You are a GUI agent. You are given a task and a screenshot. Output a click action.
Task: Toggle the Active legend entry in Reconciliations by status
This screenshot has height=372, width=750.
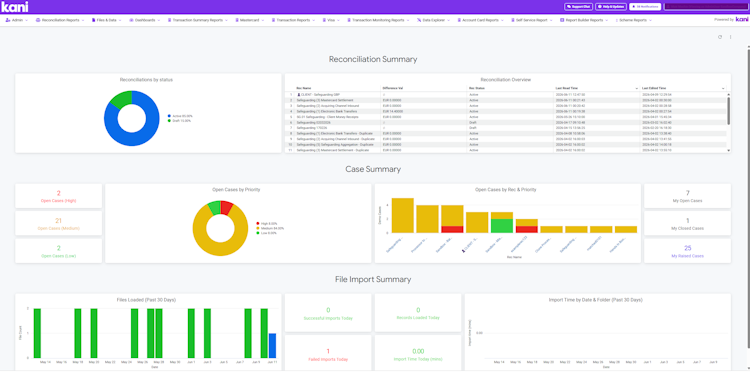[180, 116]
